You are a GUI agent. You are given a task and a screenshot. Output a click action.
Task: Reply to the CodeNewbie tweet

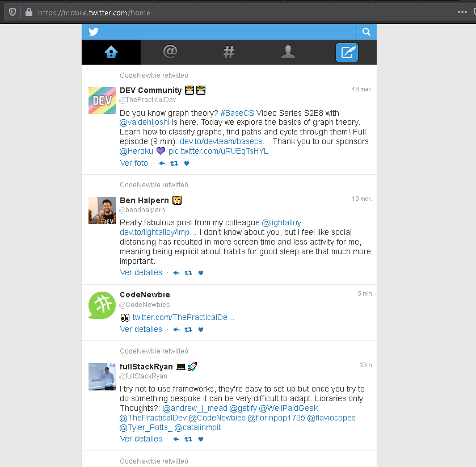(176, 330)
